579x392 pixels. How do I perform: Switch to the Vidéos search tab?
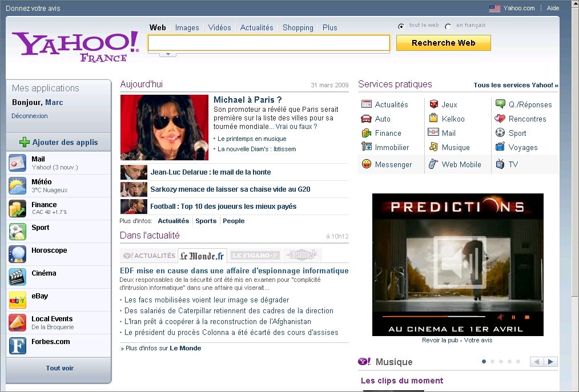point(219,28)
